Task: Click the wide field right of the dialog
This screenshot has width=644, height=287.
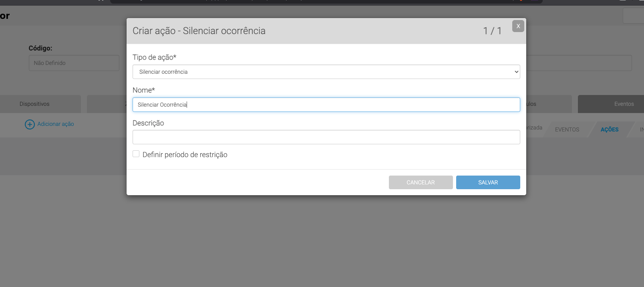Action: [579, 63]
